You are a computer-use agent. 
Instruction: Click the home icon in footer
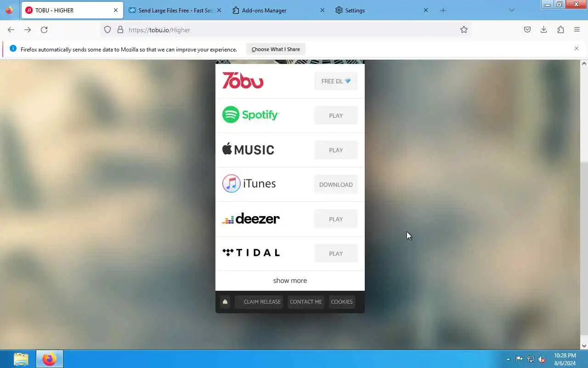pyautogui.click(x=225, y=302)
